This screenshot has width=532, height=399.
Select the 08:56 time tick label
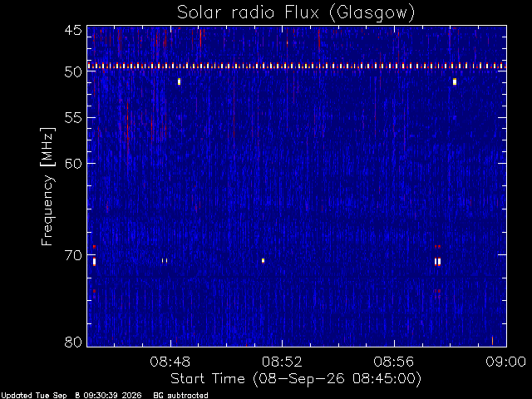click(394, 362)
